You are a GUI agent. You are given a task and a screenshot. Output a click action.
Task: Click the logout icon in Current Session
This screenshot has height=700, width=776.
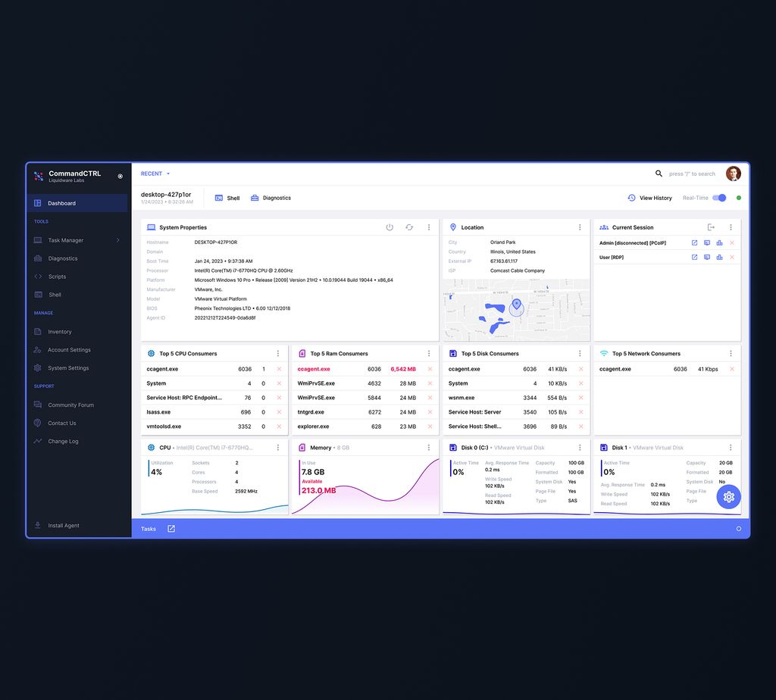click(x=711, y=227)
